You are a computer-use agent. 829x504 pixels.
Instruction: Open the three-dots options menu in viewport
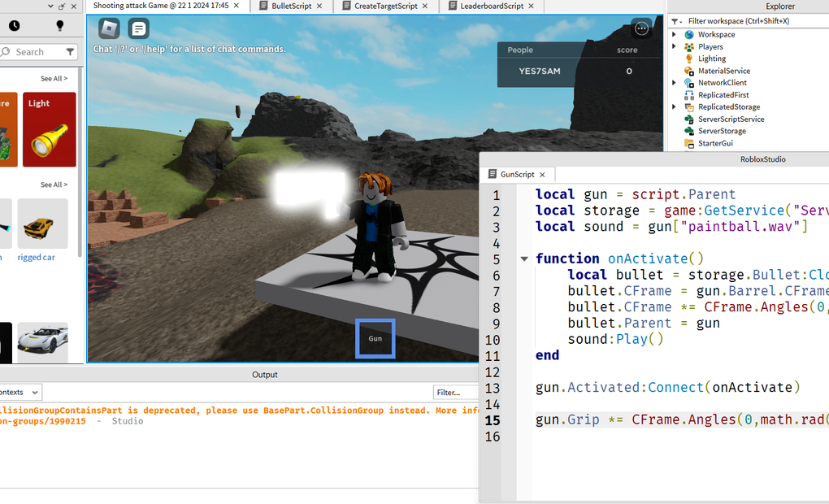(641, 28)
